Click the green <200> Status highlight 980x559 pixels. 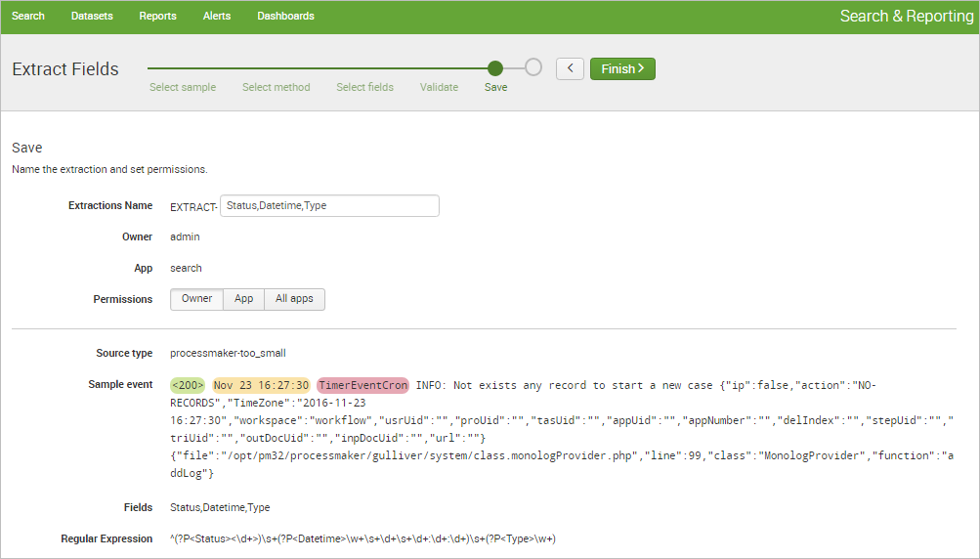pyautogui.click(x=187, y=385)
